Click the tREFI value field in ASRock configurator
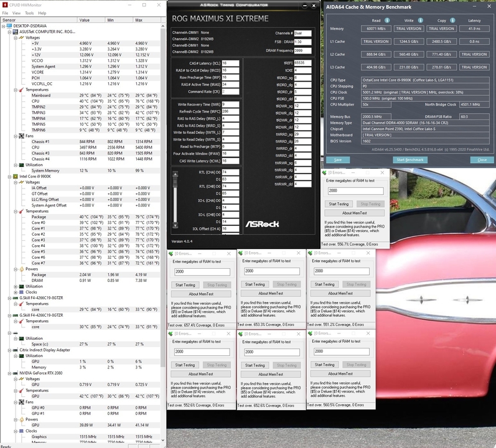Image resolution: width=496 pixels, height=448 pixels. [302, 63]
